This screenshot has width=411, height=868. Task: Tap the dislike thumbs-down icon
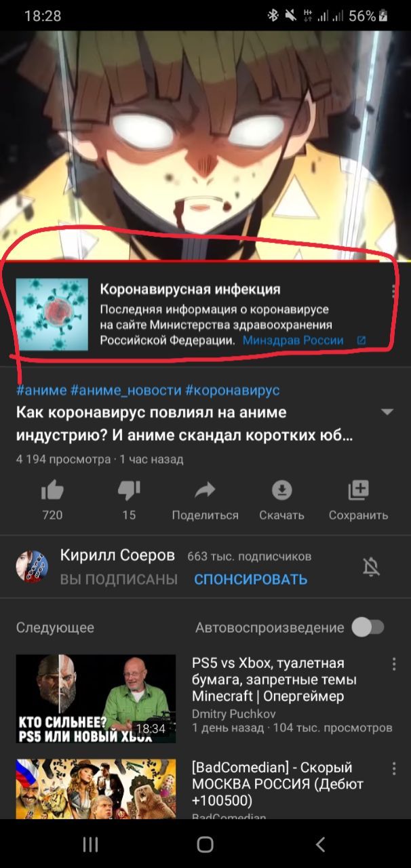coord(129,490)
